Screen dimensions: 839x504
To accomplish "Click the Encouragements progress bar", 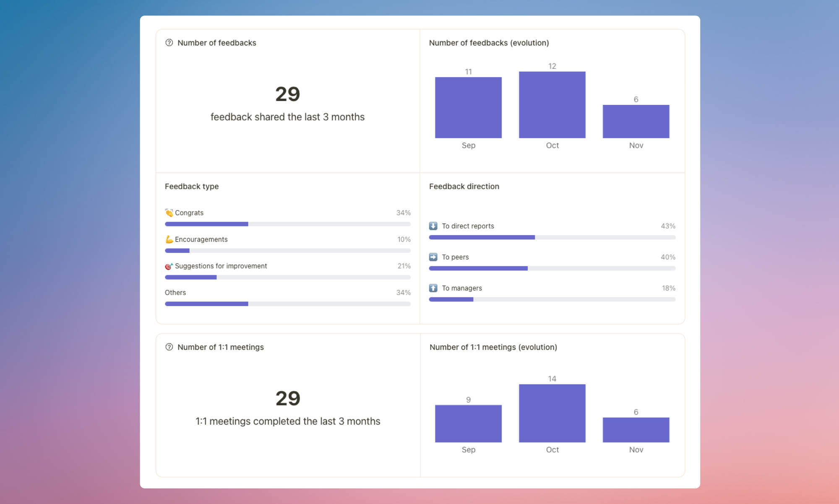I will coord(288,251).
